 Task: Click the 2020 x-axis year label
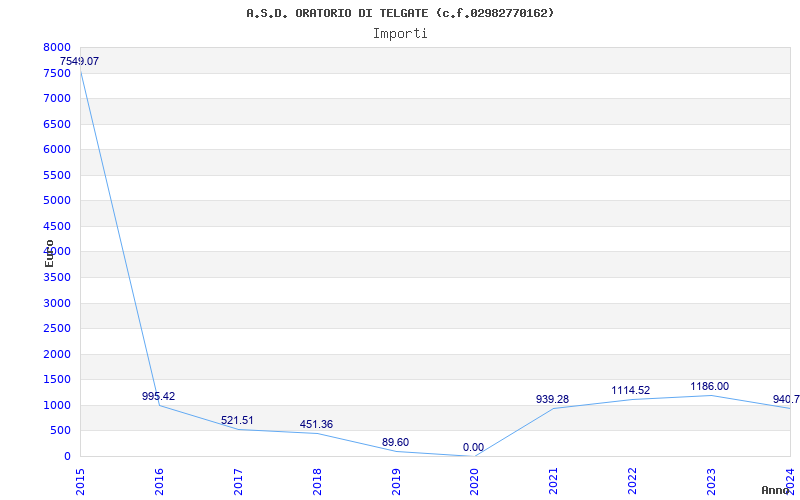[474, 482]
